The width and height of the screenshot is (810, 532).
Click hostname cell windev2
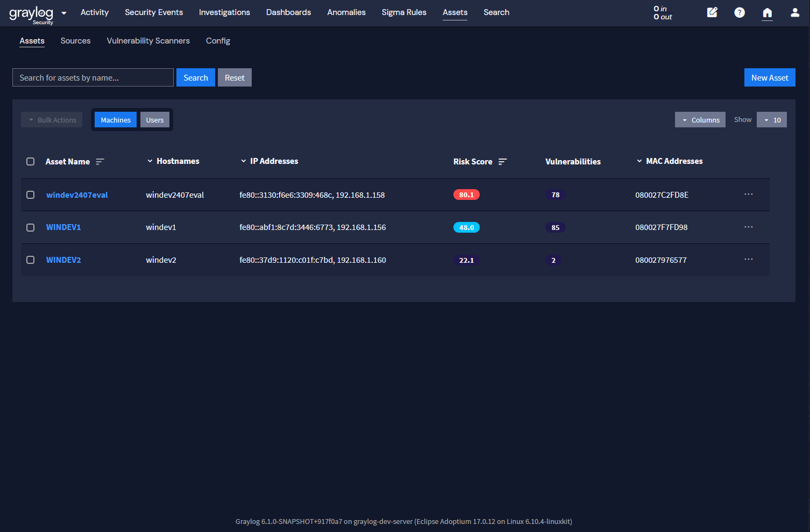(x=161, y=260)
